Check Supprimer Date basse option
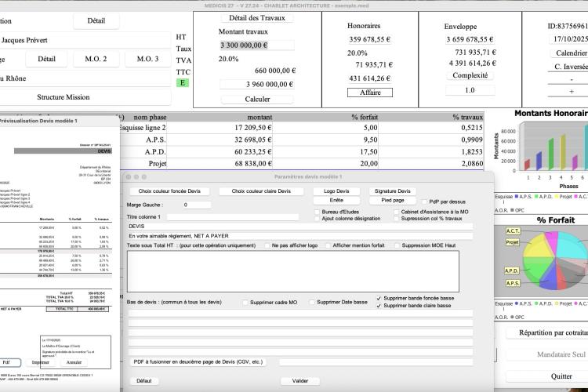Image resolution: width=588 pixels, height=392 pixels. (x=312, y=302)
